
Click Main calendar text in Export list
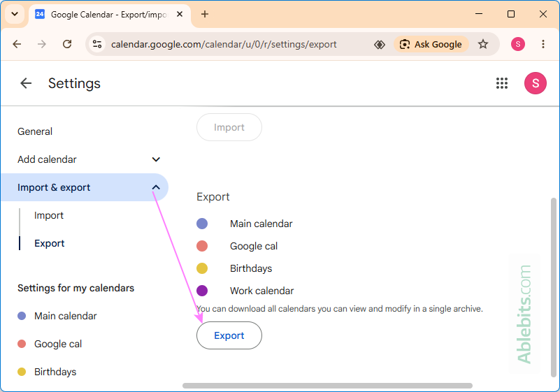click(x=261, y=224)
